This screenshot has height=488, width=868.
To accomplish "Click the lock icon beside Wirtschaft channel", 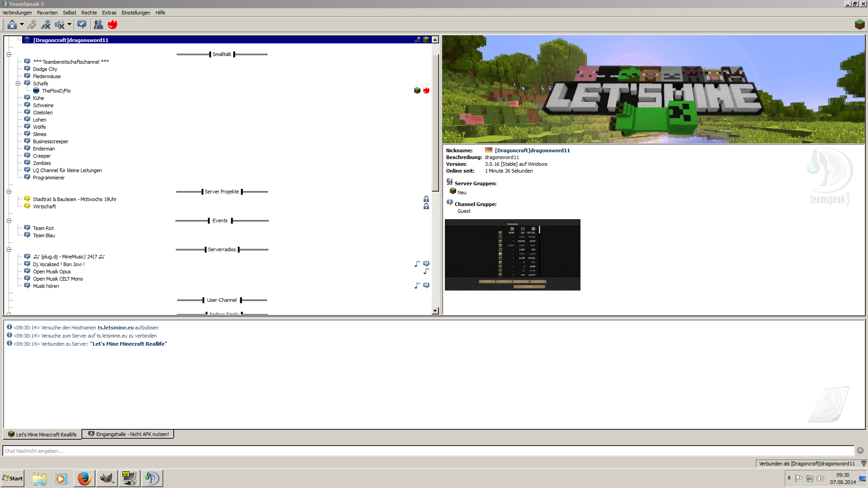I will (x=426, y=206).
